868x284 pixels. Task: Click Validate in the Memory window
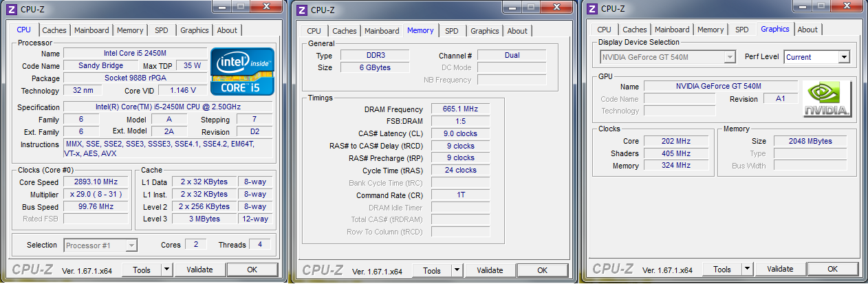pyautogui.click(x=490, y=270)
